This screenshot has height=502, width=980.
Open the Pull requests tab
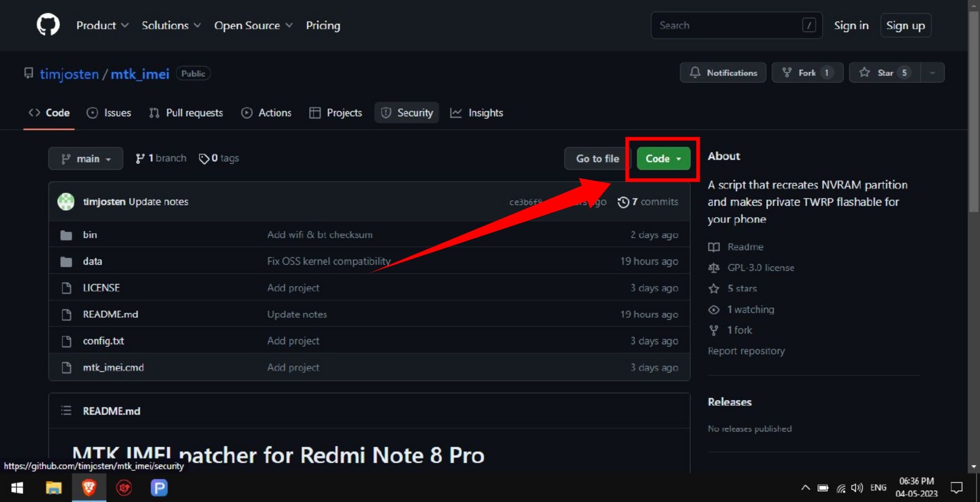pyautogui.click(x=186, y=113)
